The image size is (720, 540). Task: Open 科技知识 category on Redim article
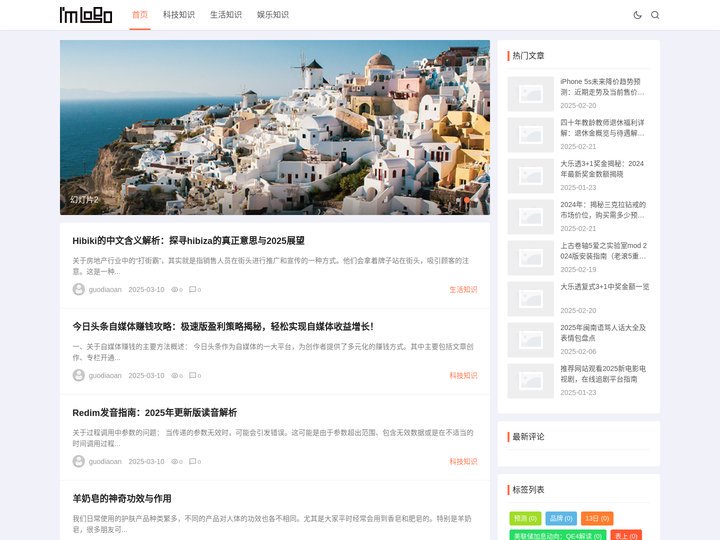click(463, 461)
